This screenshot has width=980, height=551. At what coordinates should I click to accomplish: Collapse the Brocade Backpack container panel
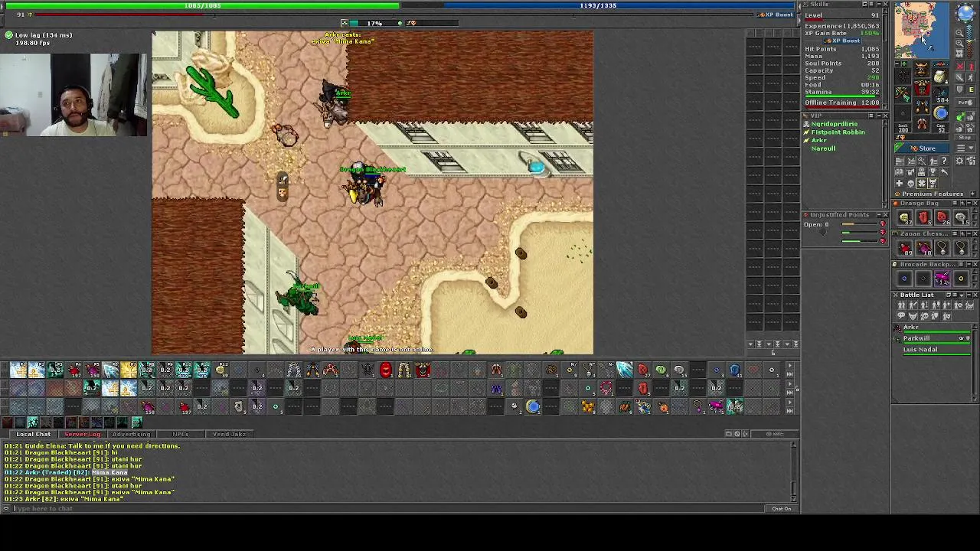[x=969, y=264]
